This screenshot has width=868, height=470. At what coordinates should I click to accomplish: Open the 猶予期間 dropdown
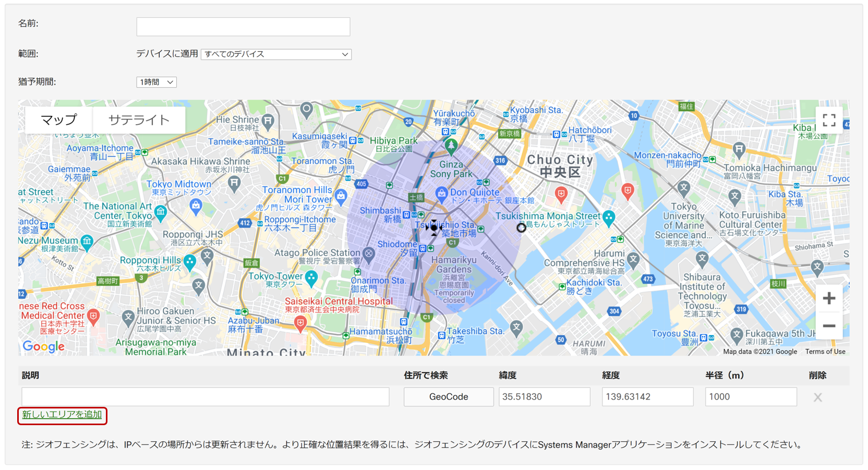(156, 82)
